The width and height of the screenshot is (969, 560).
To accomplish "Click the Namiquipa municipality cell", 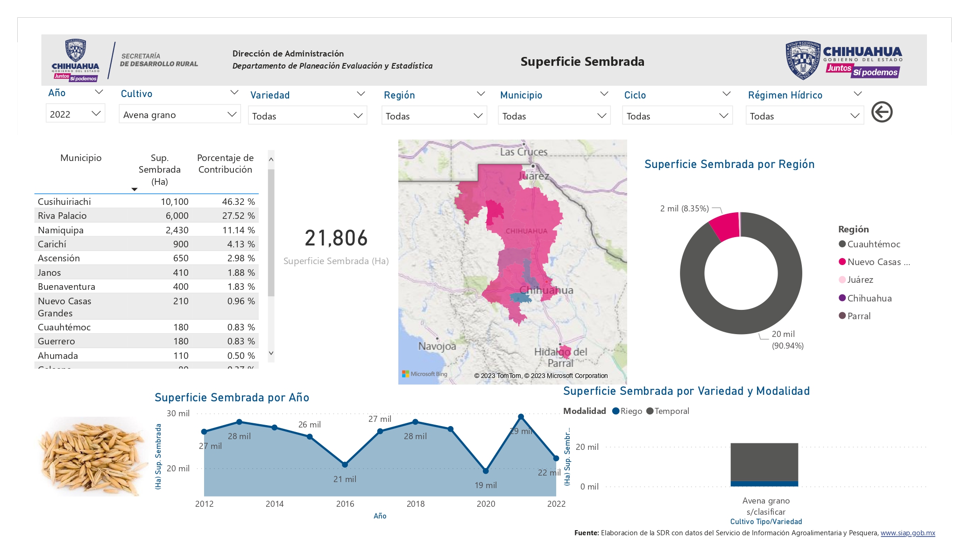I will [61, 230].
